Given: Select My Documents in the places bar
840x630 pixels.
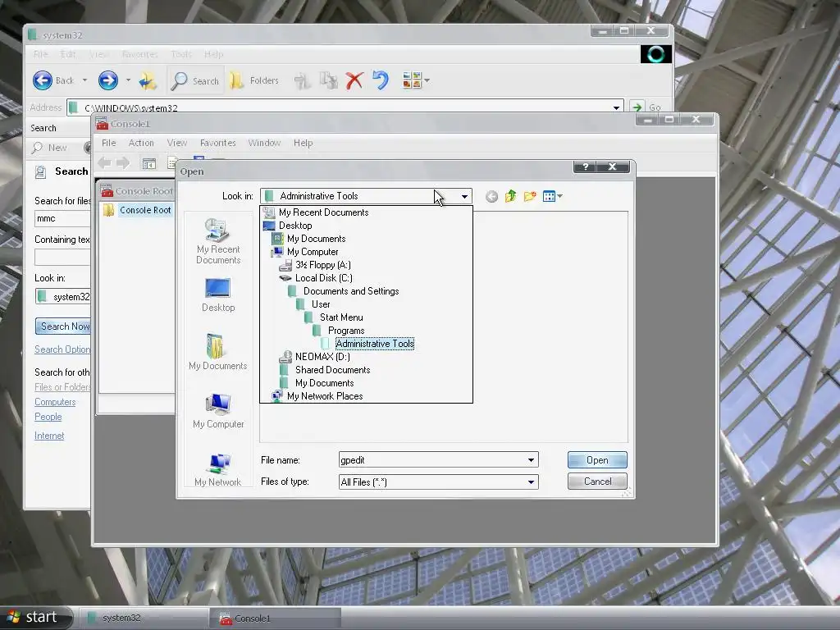Looking at the screenshot, I should tap(218, 351).
